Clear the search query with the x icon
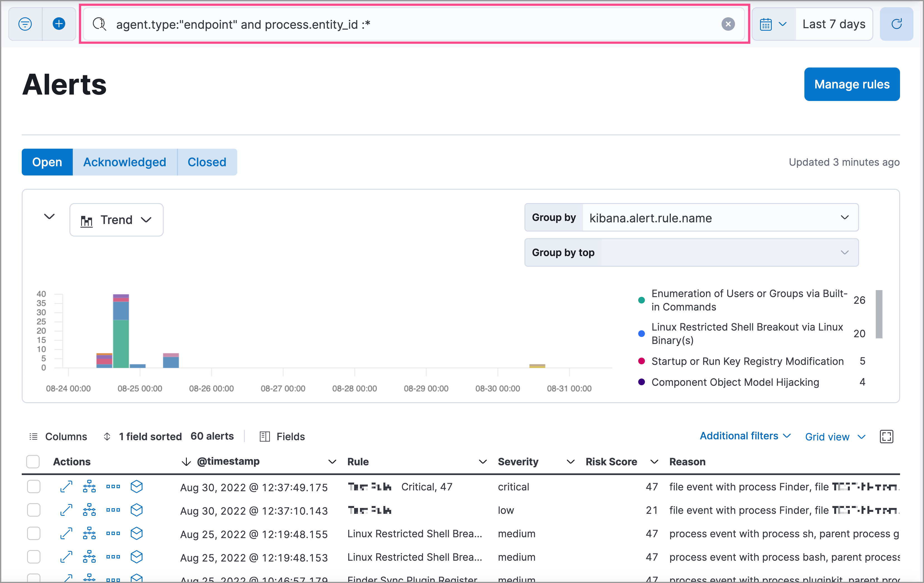 point(728,24)
